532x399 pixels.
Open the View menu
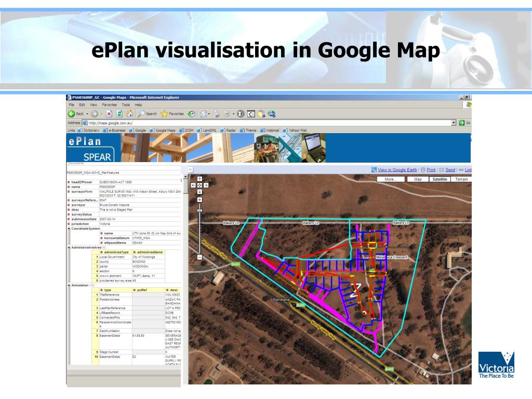click(x=94, y=105)
